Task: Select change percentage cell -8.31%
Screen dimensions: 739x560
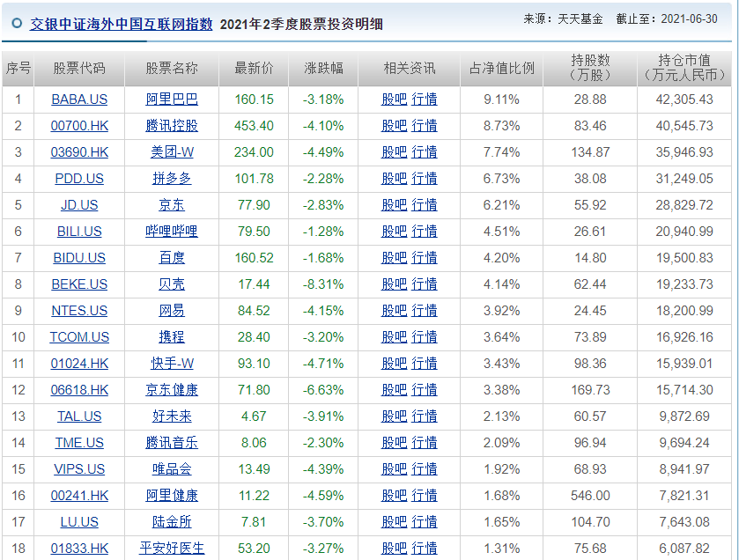Action: [323, 284]
